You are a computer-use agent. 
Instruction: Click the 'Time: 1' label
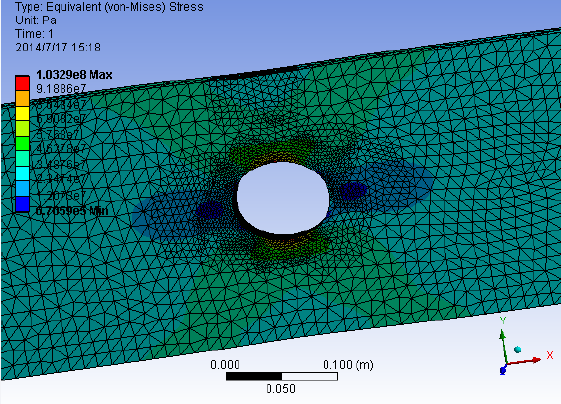click(x=34, y=34)
